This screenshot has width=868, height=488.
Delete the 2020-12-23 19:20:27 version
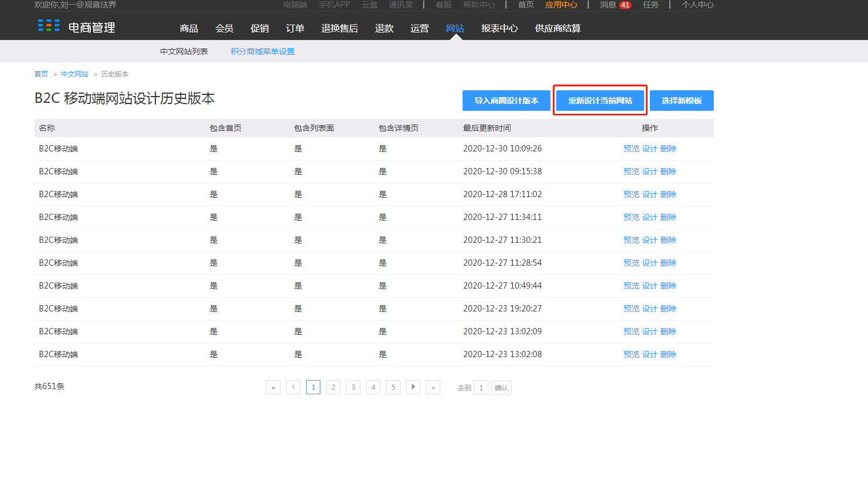pyautogui.click(x=668, y=309)
